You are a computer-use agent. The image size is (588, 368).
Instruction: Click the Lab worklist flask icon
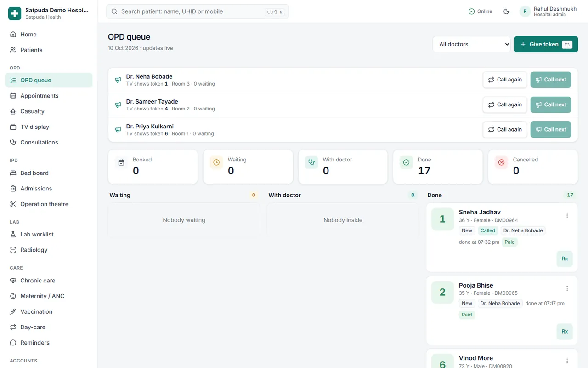point(13,234)
